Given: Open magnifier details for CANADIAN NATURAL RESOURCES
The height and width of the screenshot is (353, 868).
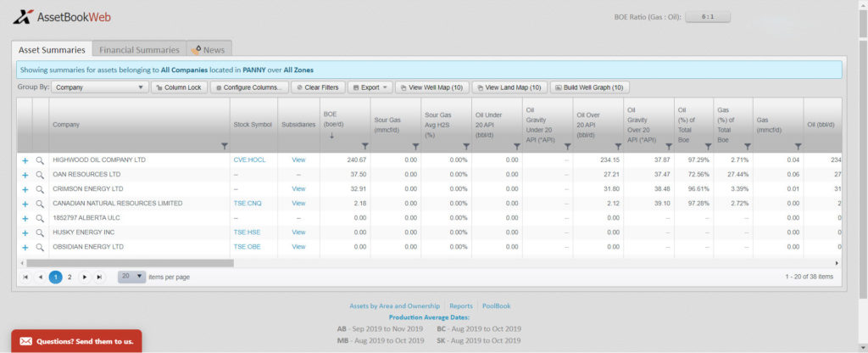Looking at the screenshot, I should 40,204.
